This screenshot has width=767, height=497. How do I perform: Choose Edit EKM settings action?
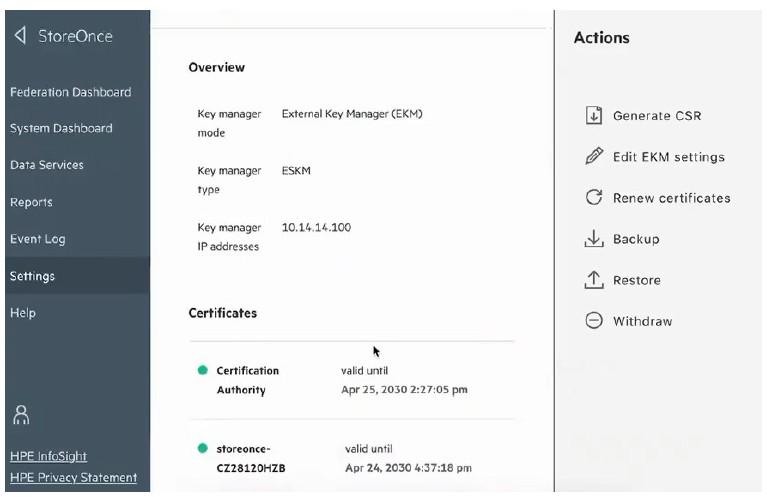669,157
